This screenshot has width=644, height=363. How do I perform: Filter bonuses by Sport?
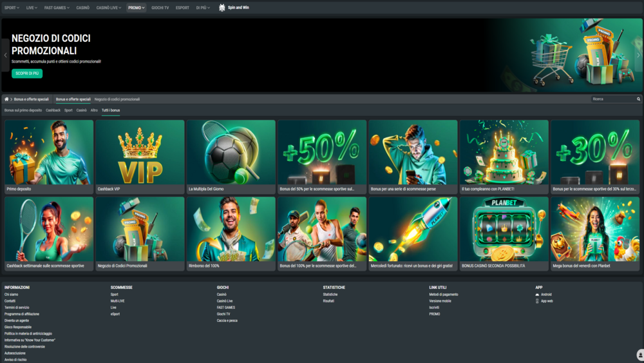click(x=68, y=110)
